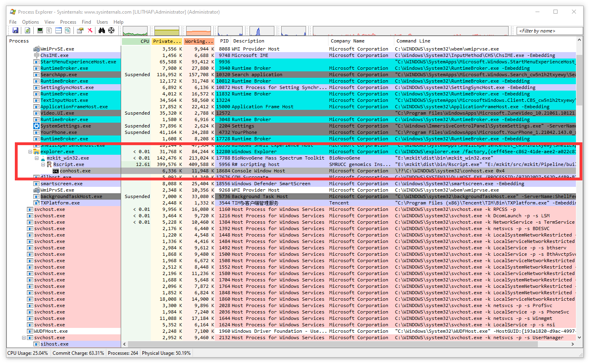This screenshot has width=590, height=364.
Task: Select the crosshair Find Window's Process icon
Action: pos(112,30)
